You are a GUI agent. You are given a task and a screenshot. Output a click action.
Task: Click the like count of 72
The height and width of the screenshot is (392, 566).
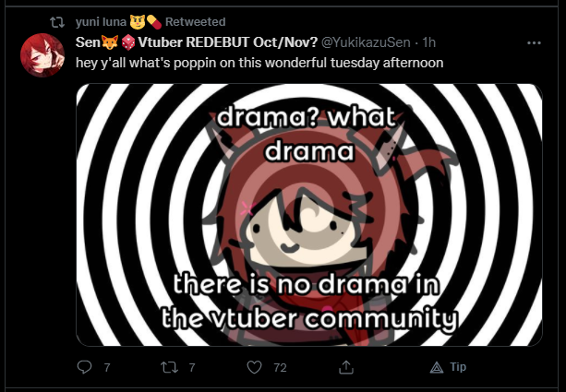[280, 367]
